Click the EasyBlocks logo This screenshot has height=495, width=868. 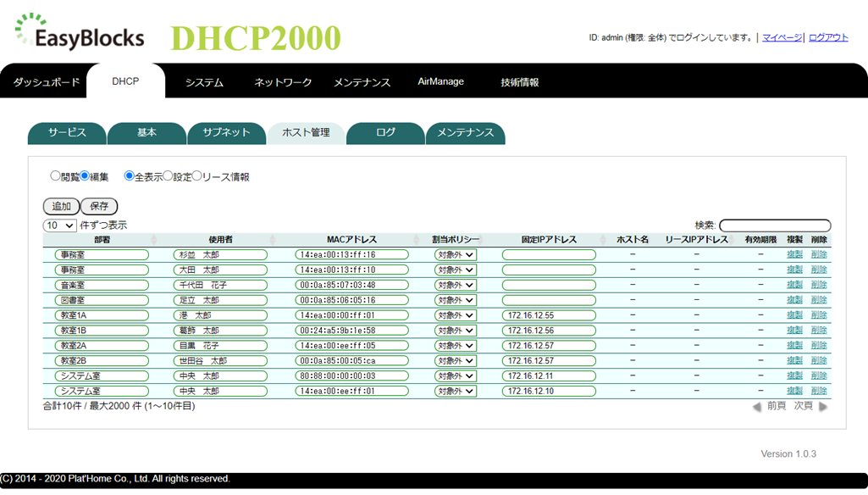tap(80, 32)
